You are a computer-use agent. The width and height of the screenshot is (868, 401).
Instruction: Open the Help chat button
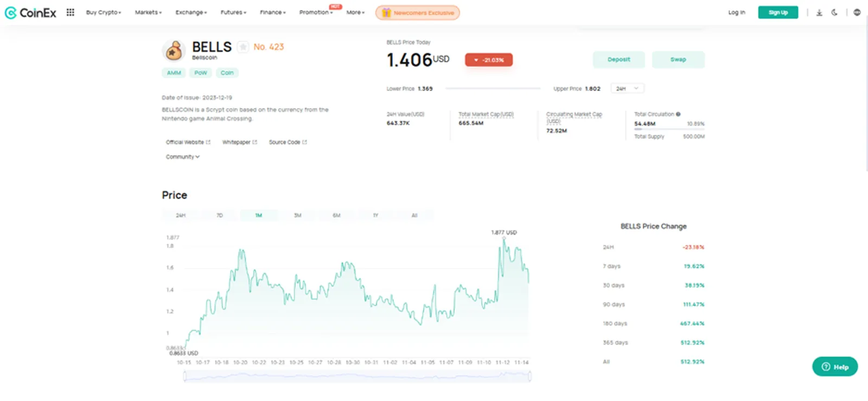click(x=835, y=367)
